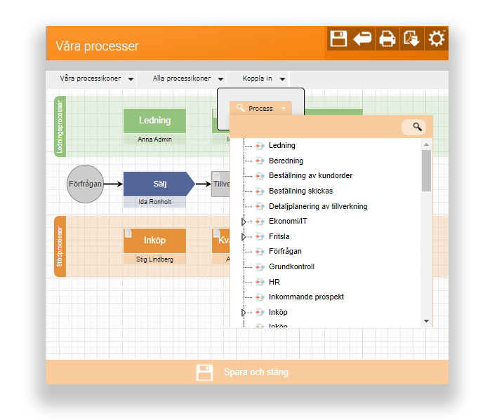Open the settings gear icon

click(x=436, y=39)
